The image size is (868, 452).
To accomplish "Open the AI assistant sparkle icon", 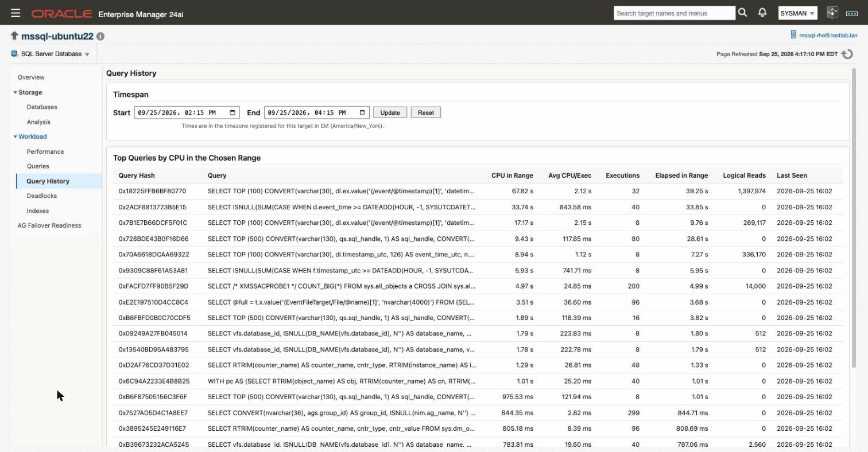I will coord(832,13).
